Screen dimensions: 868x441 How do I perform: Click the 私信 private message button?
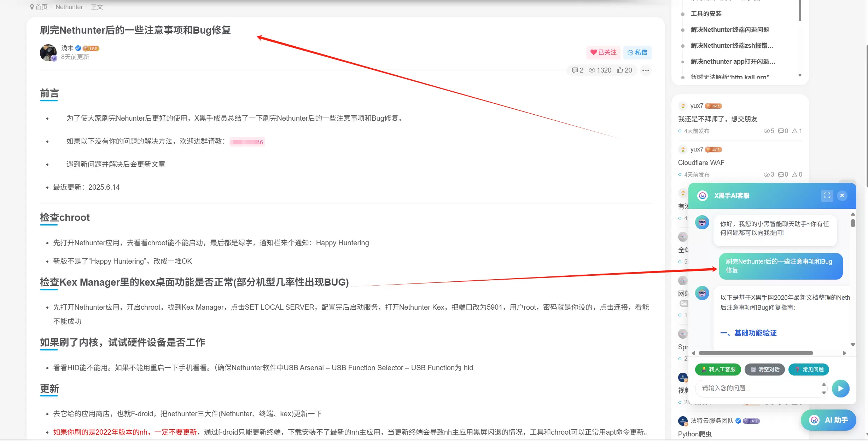point(637,52)
